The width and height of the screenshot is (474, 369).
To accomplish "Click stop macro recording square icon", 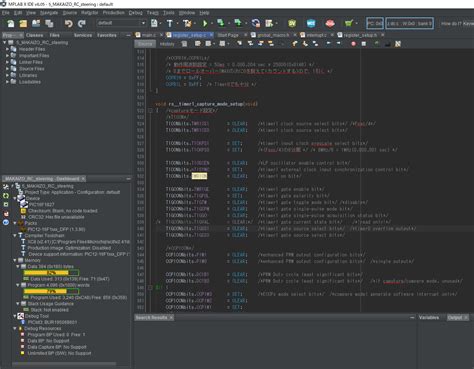I will 364,44.
